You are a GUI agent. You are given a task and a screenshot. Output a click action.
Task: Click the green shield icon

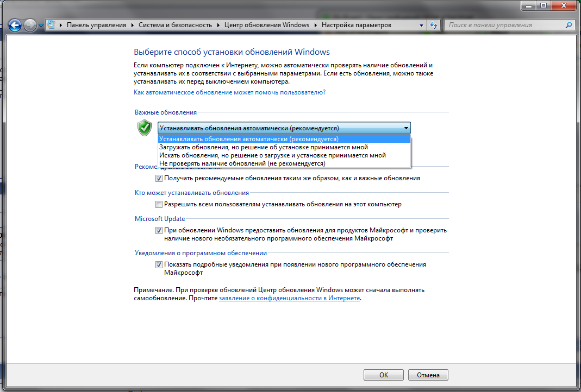pos(144,128)
